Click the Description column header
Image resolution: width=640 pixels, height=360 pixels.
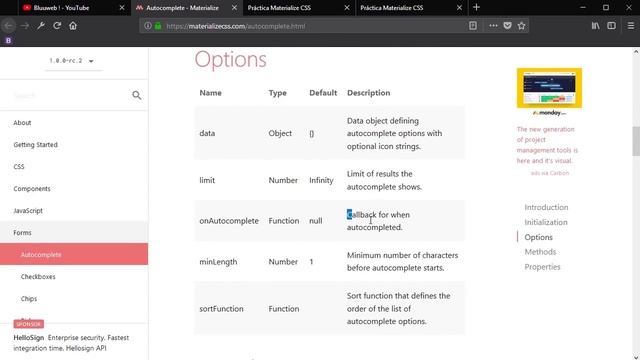[x=369, y=93]
